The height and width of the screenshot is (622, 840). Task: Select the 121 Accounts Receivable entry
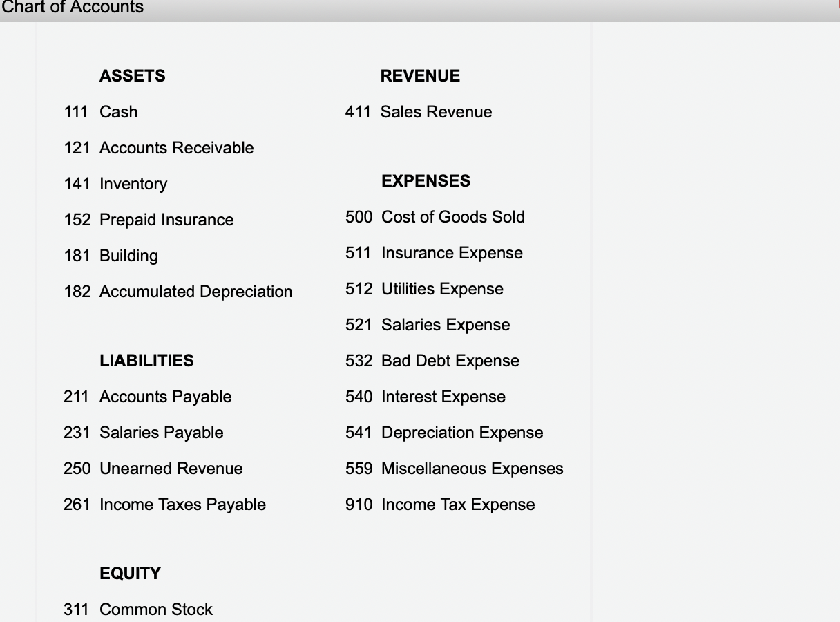click(x=159, y=148)
